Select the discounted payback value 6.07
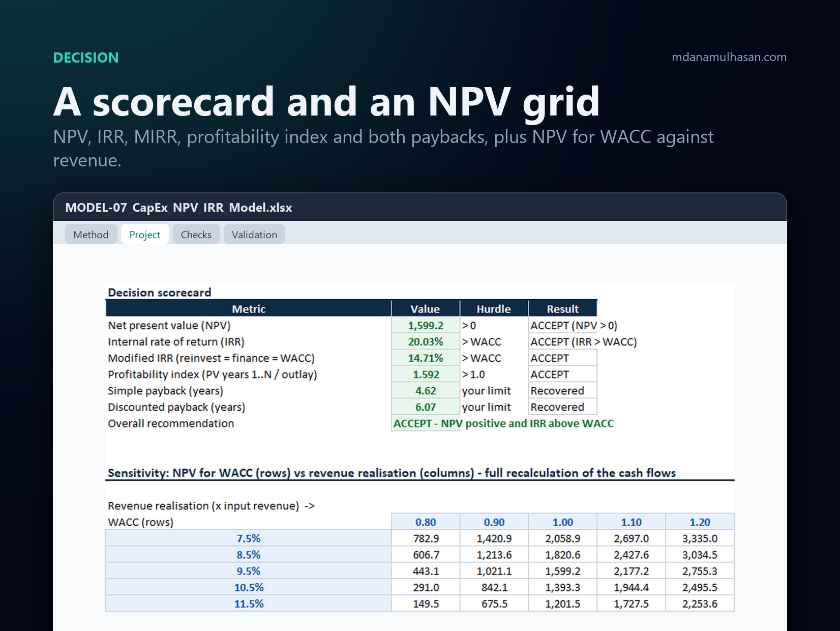This screenshot has height=631, width=840. pos(426,407)
